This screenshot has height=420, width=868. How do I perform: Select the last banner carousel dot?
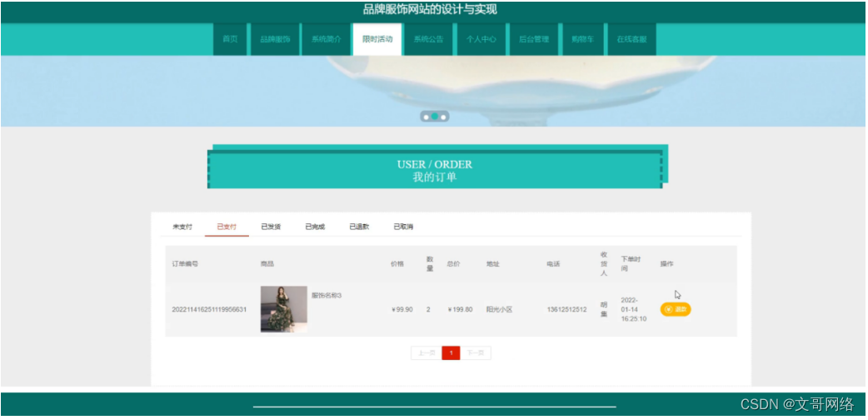pyautogui.click(x=443, y=117)
